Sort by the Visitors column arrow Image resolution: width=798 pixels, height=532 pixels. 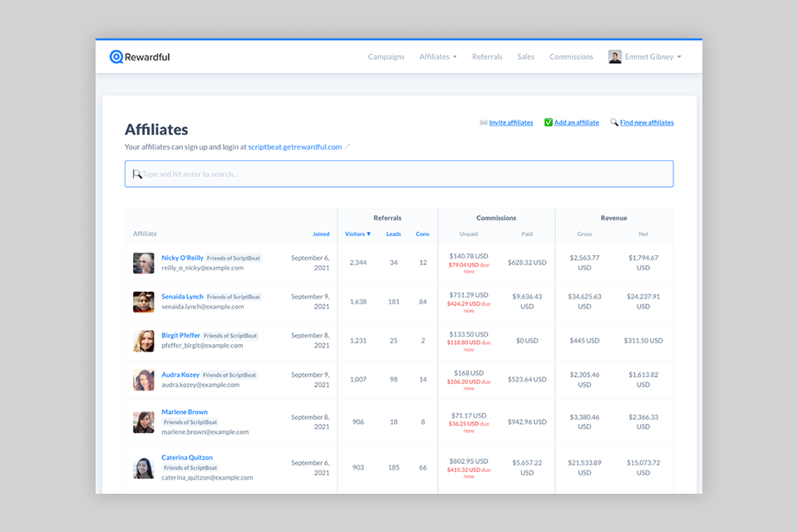click(368, 234)
